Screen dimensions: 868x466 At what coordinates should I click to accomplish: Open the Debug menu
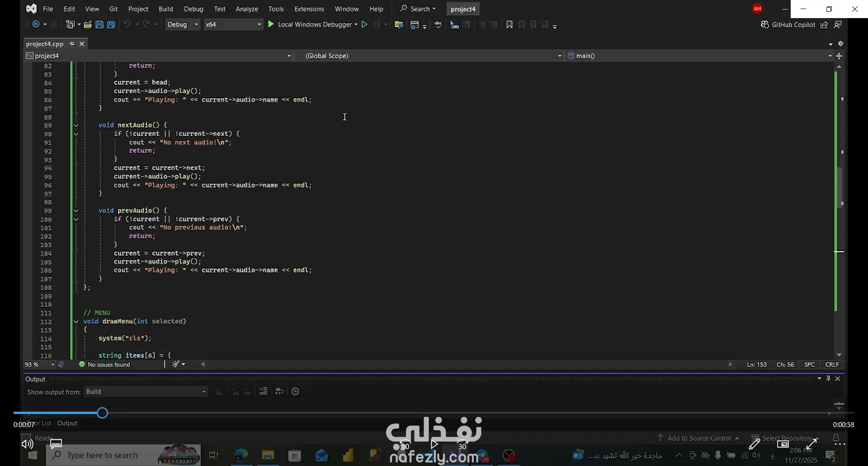tap(193, 9)
